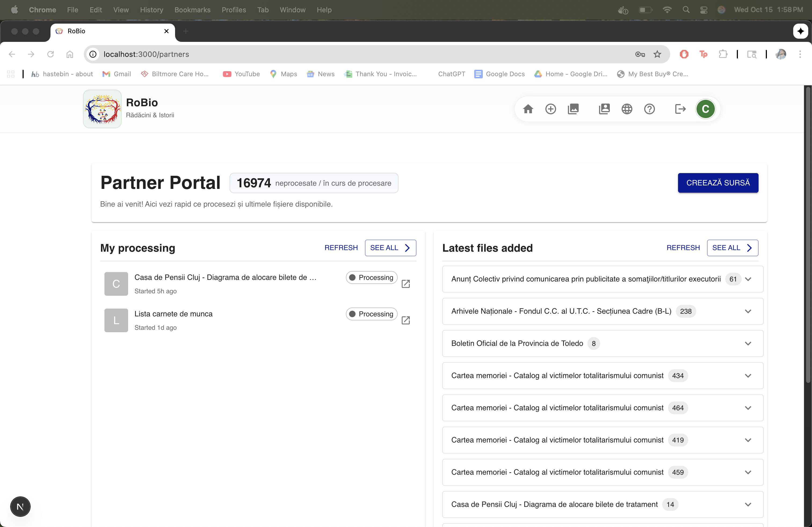Screen dimensions: 812x527
Task: Click the home icon in RoBio navbar
Action: click(528, 109)
